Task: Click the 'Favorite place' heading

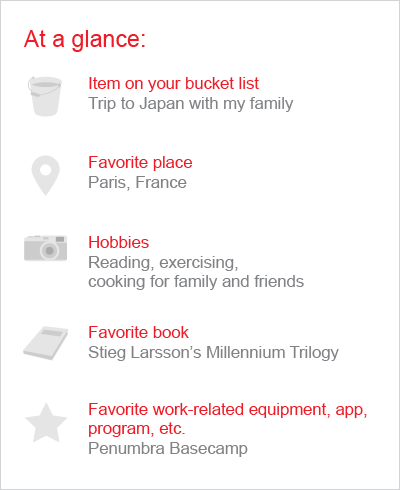Action: click(140, 162)
